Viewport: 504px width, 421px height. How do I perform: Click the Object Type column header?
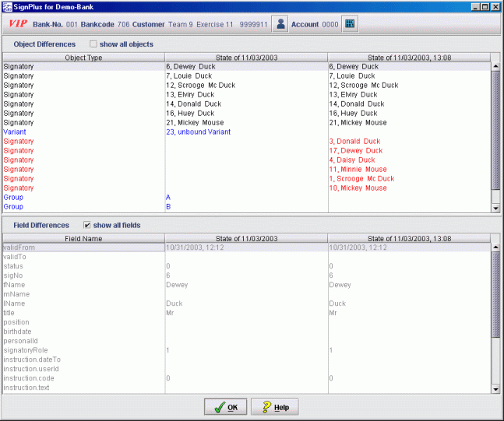click(x=83, y=58)
